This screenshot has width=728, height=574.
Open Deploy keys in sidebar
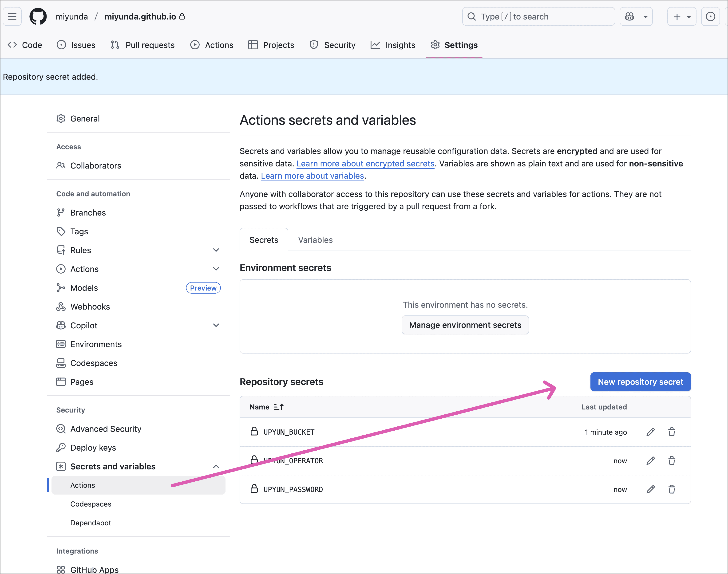tap(93, 448)
